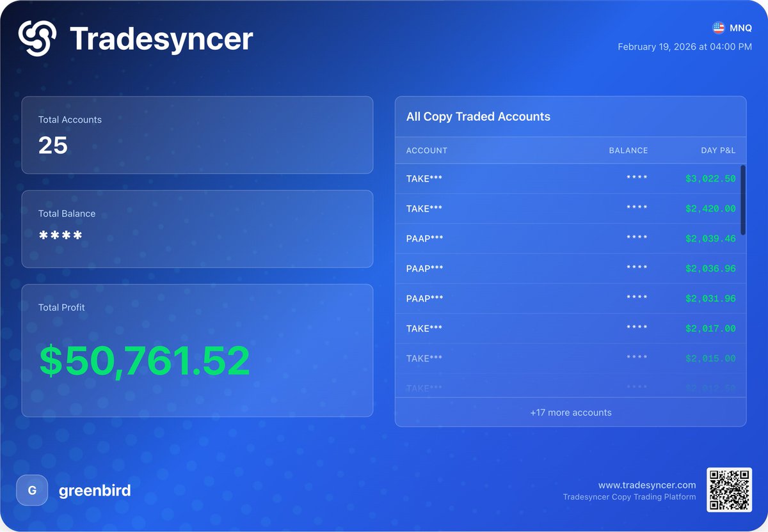The image size is (768, 532).
Task: Click the '+17 more accounts' link
Action: 571,412
